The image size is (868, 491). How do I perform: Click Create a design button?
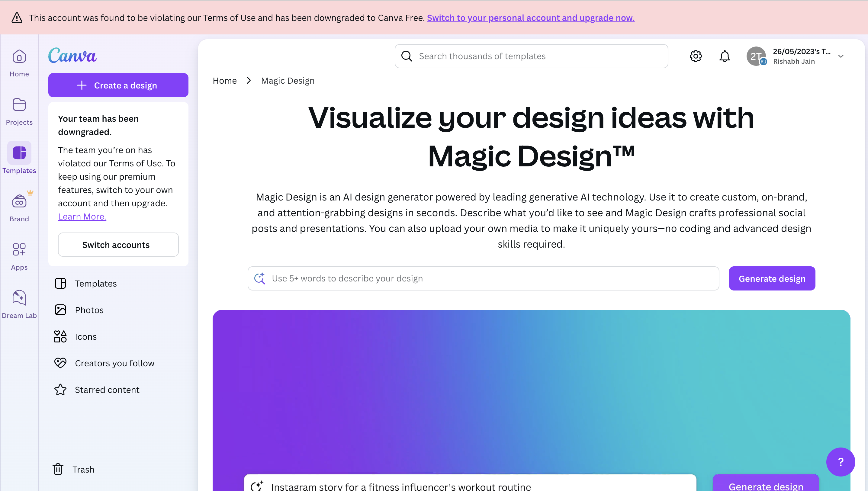pos(118,85)
